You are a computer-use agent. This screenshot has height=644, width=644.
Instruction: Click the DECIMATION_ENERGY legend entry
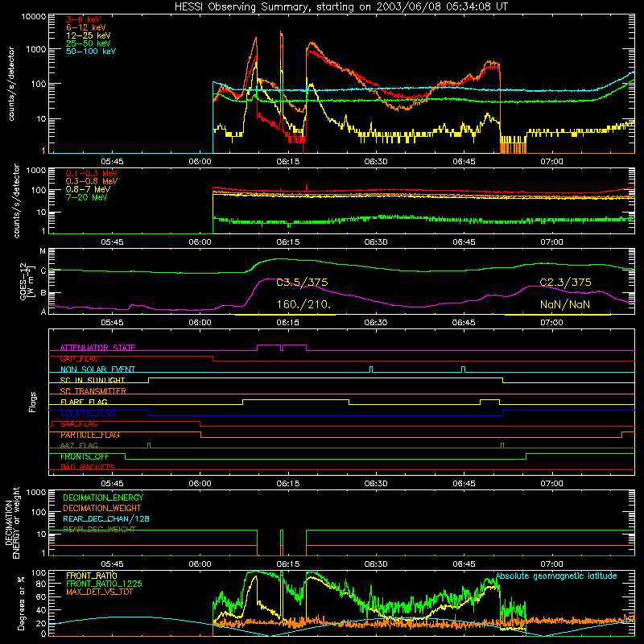pos(103,497)
